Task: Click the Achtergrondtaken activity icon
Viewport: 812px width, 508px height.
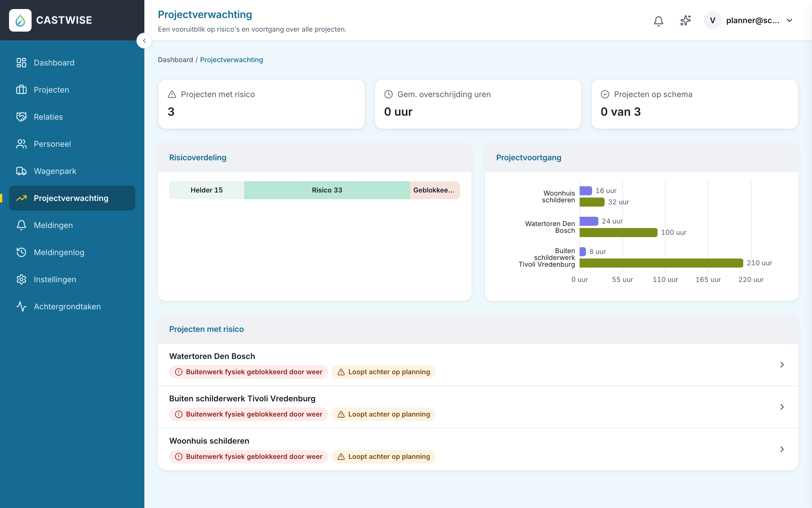Action: tap(21, 306)
